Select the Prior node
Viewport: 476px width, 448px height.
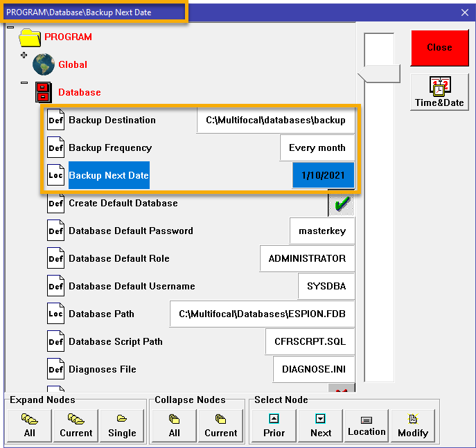point(274,426)
